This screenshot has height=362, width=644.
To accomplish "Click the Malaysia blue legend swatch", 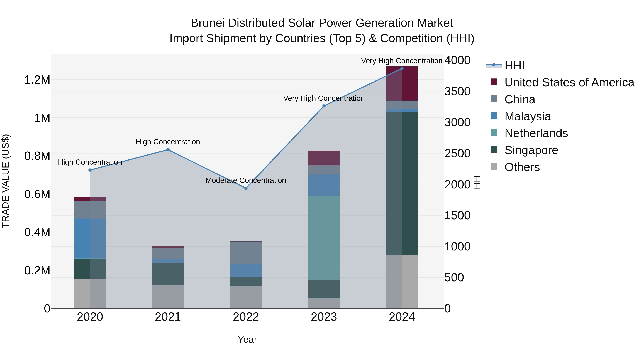I will [494, 116].
